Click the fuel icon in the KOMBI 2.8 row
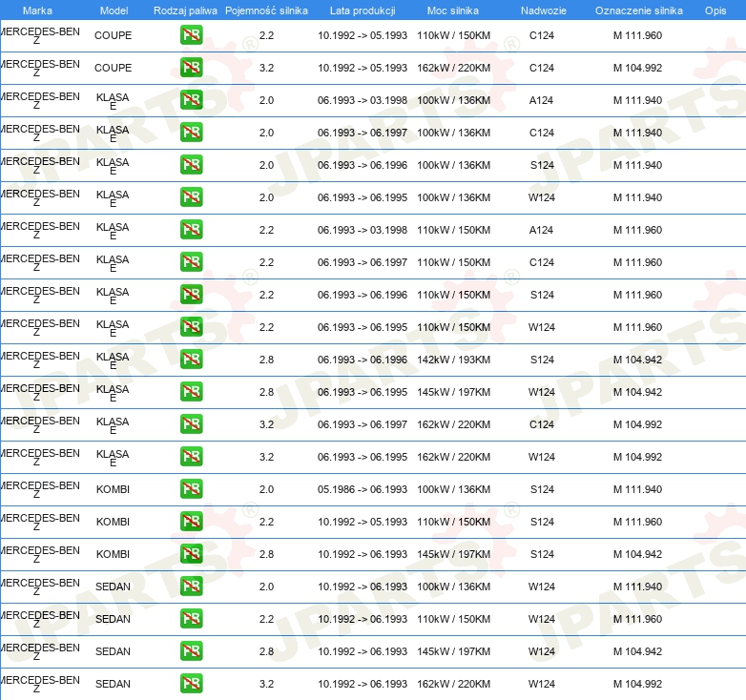Screen dimensions: 746x700 tap(191, 553)
